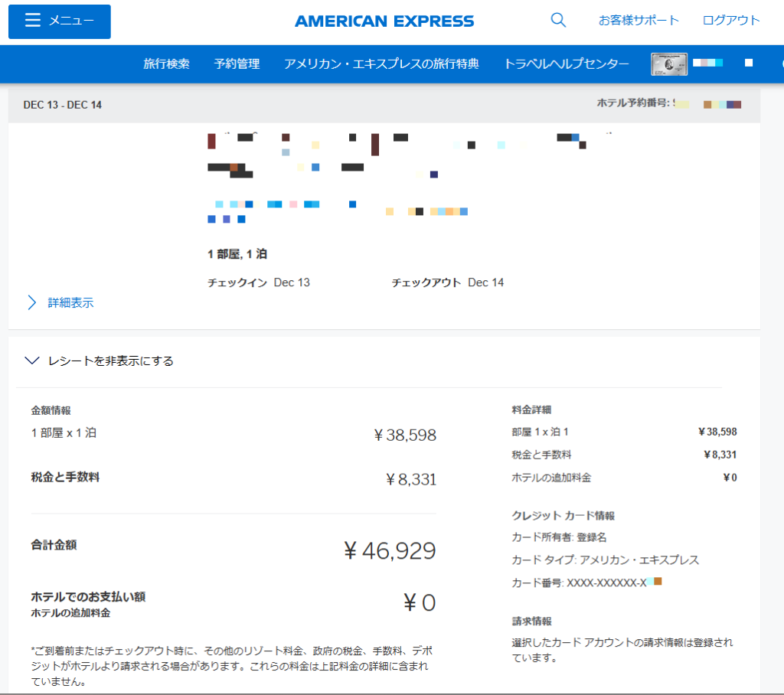Open search with the magnifier icon
This screenshot has width=784, height=695.
click(558, 20)
